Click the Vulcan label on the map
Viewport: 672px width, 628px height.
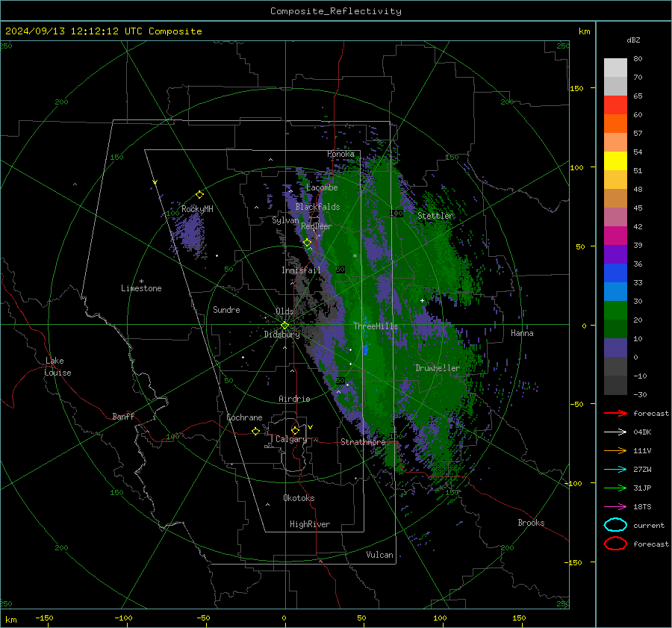[x=380, y=555]
